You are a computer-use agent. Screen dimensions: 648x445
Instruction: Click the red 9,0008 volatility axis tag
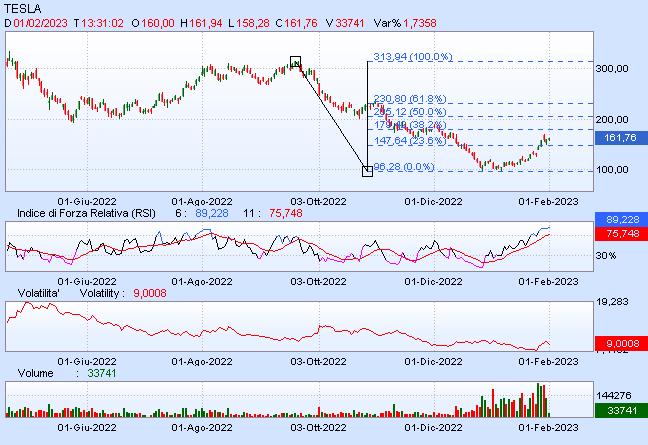621,343
